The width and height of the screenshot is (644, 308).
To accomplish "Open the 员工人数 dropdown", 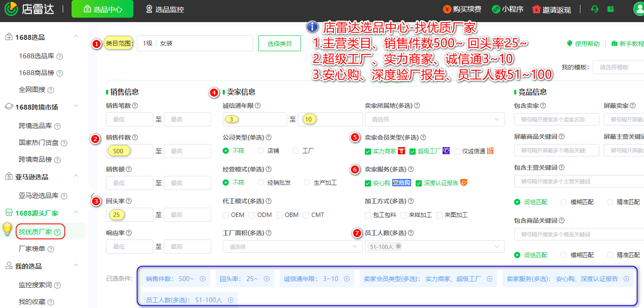I will tap(435, 247).
